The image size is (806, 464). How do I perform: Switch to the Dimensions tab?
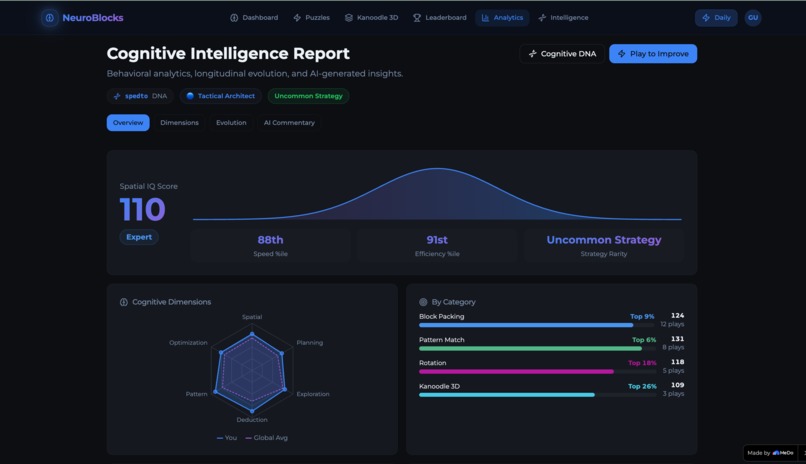tap(179, 123)
